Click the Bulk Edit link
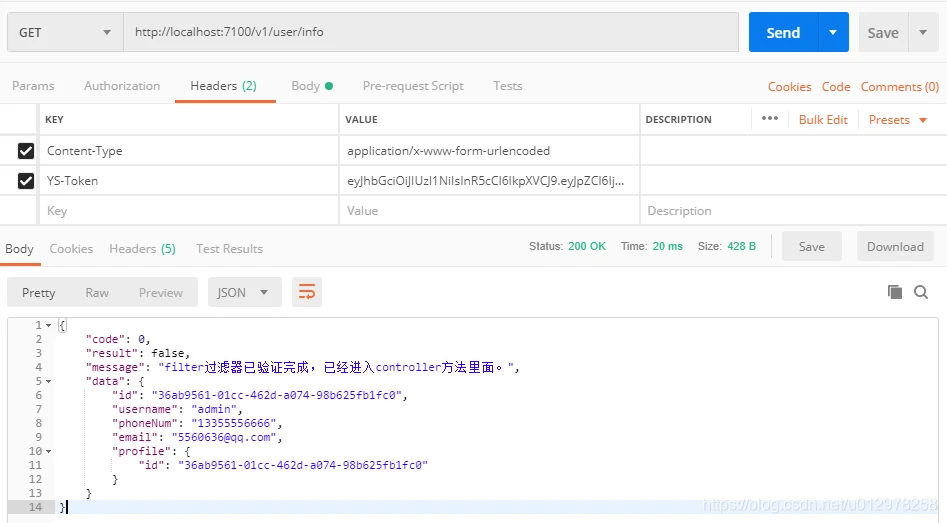 coord(823,120)
